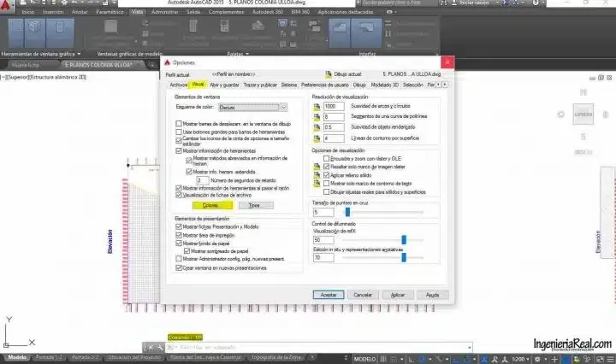Image resolution: width=616 pixels, height=364 pixels.
Task: Click the icon beside Suavidad de arcos y círculos
Action: click(x=317, y=106)
